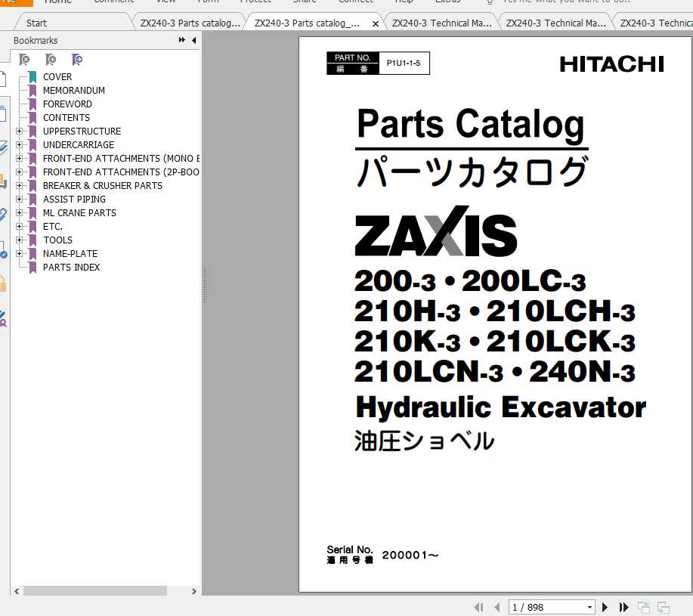Click the Expand Current Bookmark icon

[76, 59]
